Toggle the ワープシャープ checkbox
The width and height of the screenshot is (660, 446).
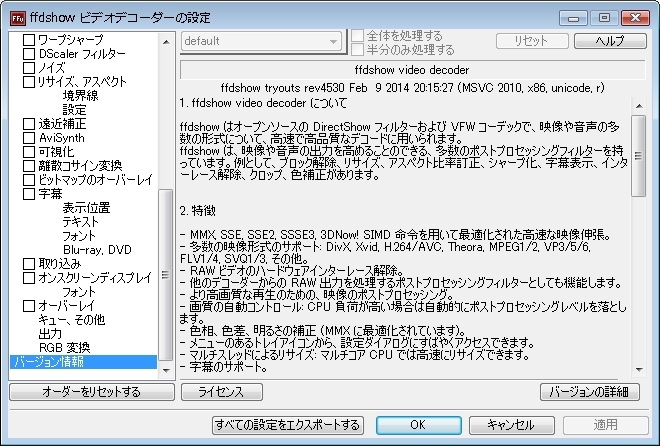29,40
